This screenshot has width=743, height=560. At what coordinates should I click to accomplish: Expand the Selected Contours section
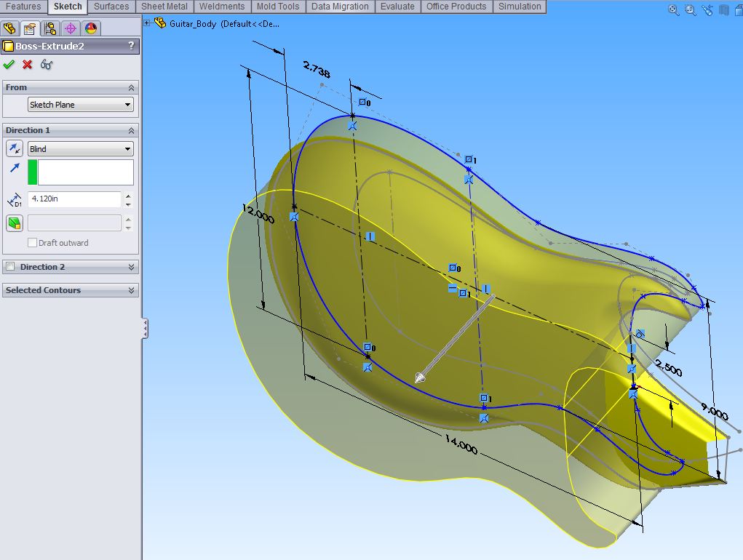(x=130, y=290)
